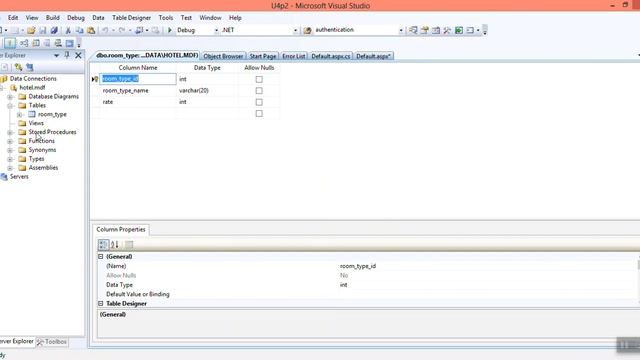This screenshot has height=360, width=640.
Task: Open the Debug configuration dropdown
Action: (216, 30)
